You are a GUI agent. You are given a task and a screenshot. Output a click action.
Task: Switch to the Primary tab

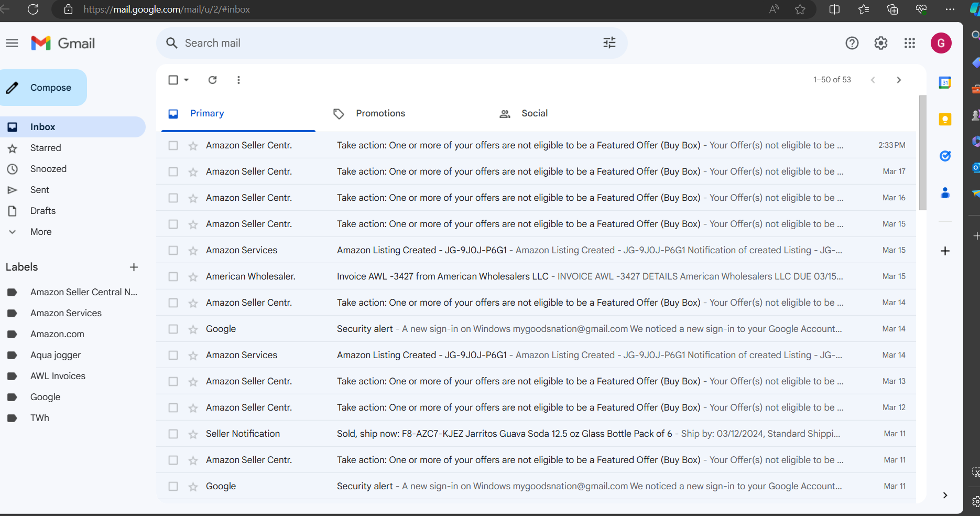pyautogui.click(x=238, y=113)
